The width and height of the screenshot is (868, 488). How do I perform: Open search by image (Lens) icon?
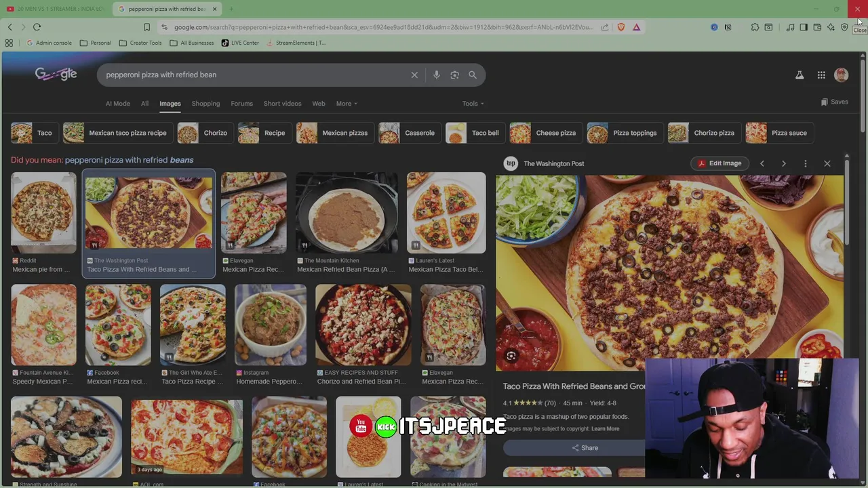[455, 75]
